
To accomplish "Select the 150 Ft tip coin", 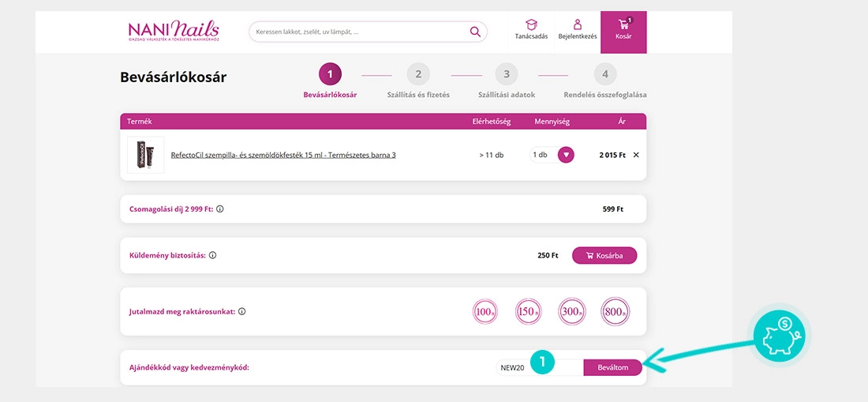I will click(x=528, y=311).
